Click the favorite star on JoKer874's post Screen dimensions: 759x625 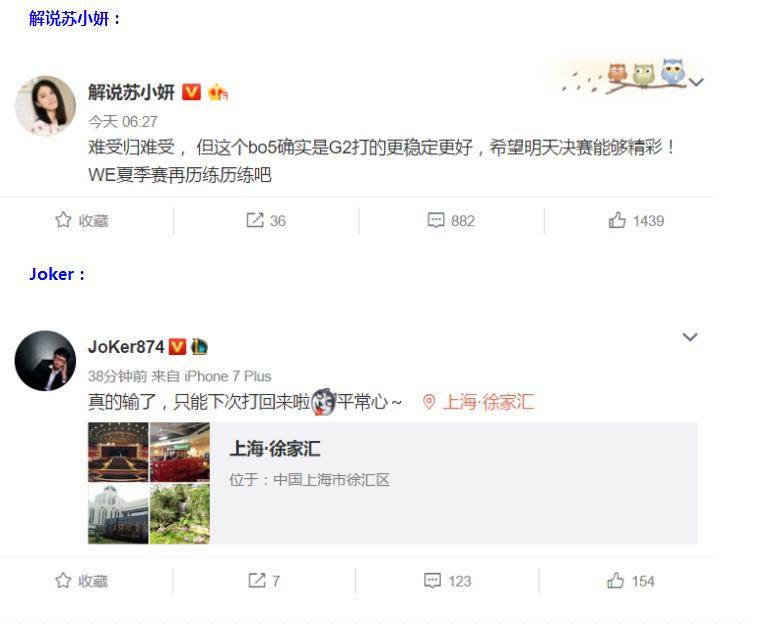pyautogui.click(x=63, y=580)
